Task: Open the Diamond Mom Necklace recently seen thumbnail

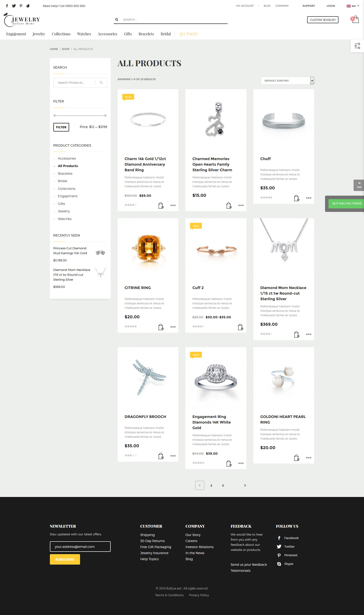Action: point(100,272)
